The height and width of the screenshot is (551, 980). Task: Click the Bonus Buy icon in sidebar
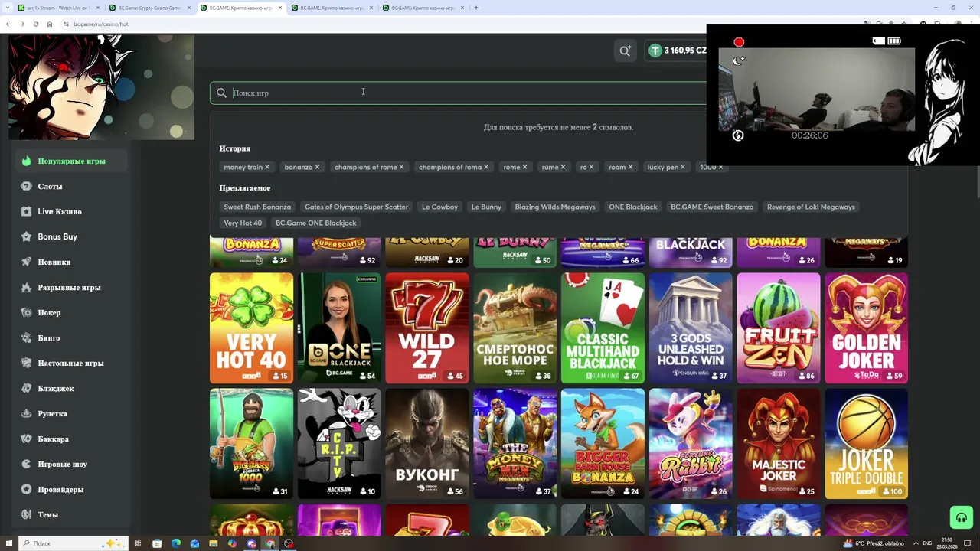point(27,236)
